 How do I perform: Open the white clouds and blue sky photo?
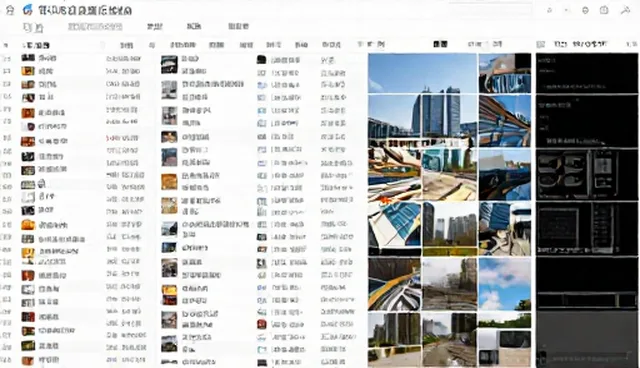(505, 284)
